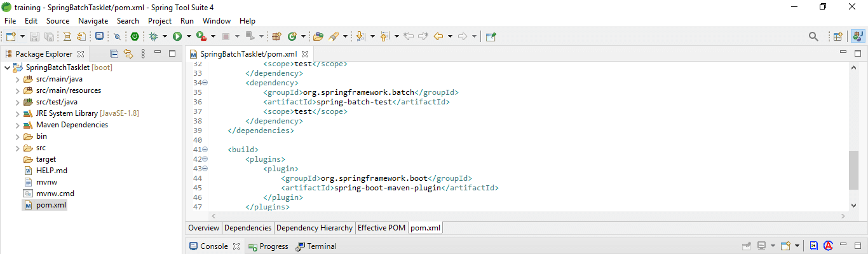Open the Source menu

pyautogui.click(x=58, y=21)
